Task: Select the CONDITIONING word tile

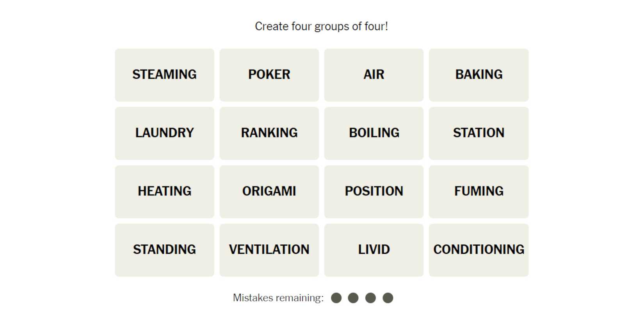Action: (x=479, y=250)
